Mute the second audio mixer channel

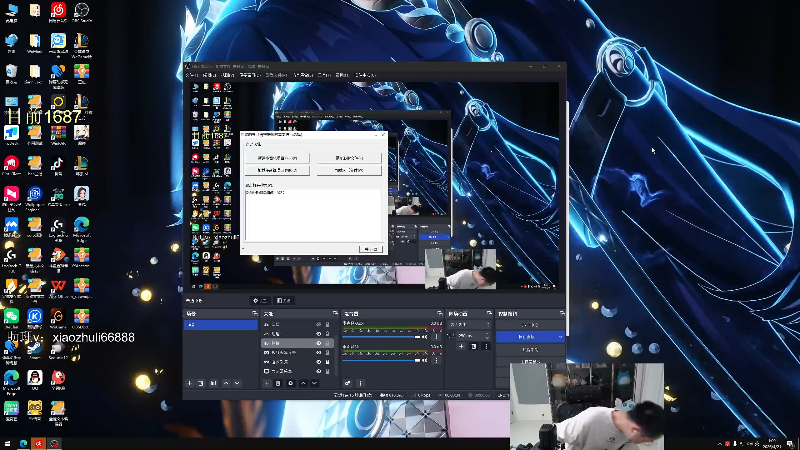coord(424,360)
